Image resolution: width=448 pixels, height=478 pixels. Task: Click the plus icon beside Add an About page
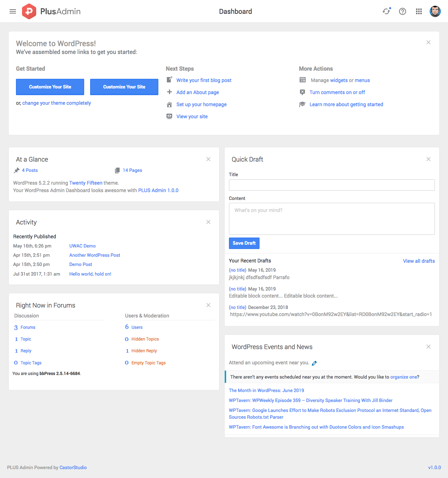pyautogui.click(x=170, y=92)
